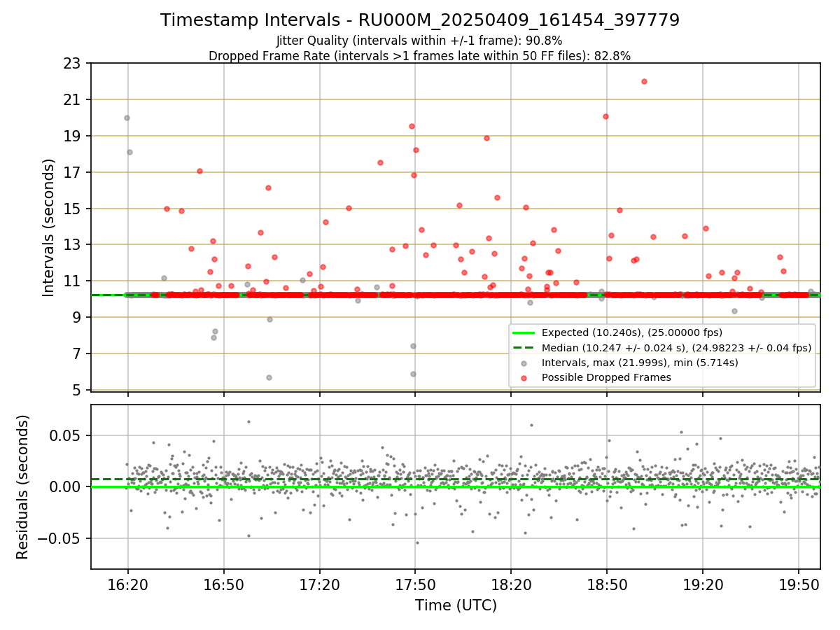Click the x-axis tick label '18:20'
The height and width of the screenshot is (630, 840).
pyautogui.click(x=511, y=584)
